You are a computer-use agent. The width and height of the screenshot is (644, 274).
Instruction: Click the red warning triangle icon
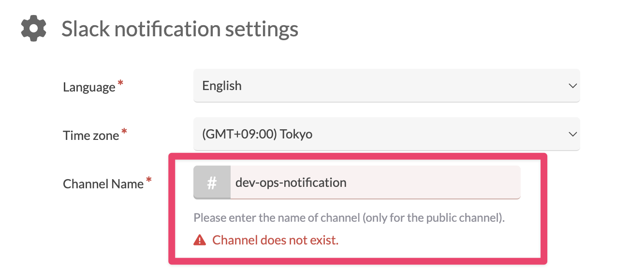pos(200,240)
